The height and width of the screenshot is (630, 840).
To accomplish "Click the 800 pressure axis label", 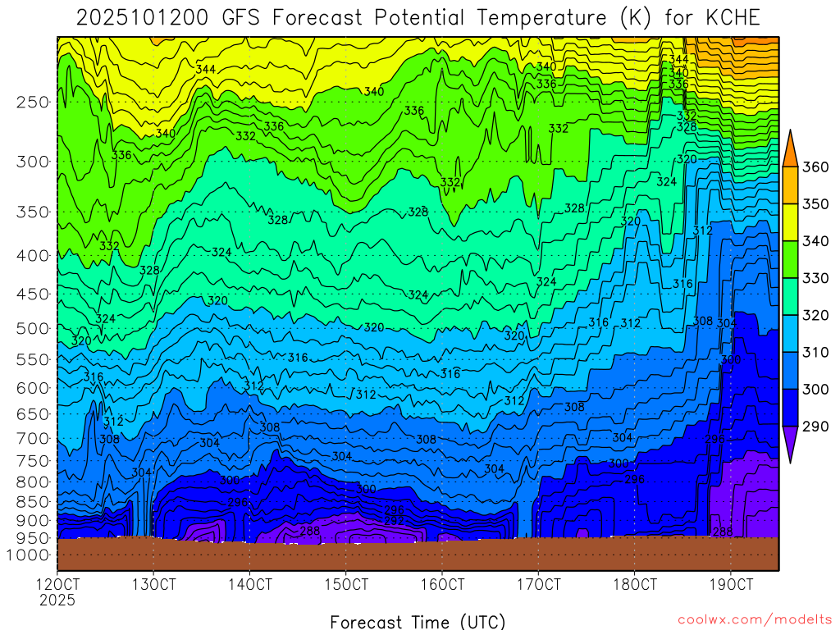I will pyautogui.click(x=33, y=482).
